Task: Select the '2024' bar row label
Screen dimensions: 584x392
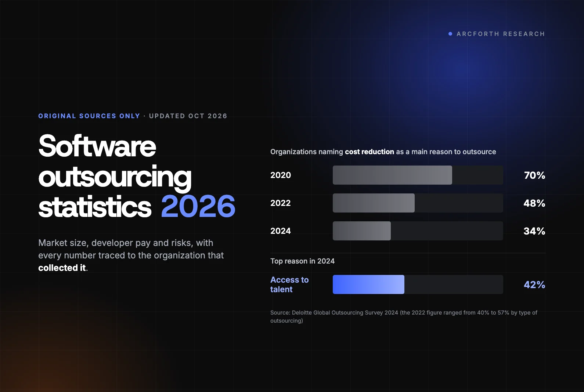Action: coord(281,231)
